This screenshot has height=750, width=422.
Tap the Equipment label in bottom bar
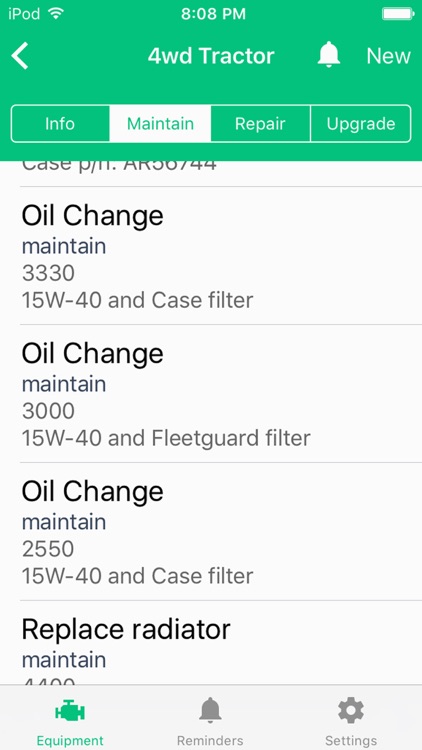[70, 741]
